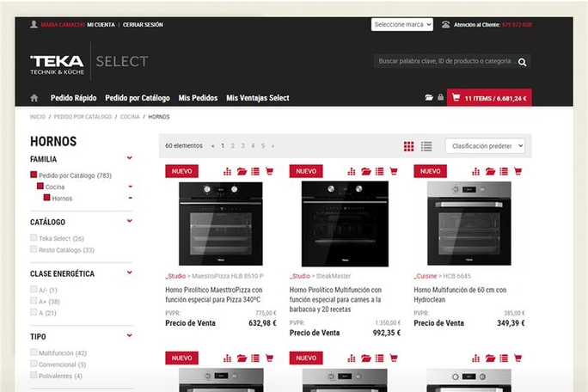Viewport: 588px width, 392px height.
Task: Open the Clasificación sort dropdown
Action: click(x=485, y=146)
